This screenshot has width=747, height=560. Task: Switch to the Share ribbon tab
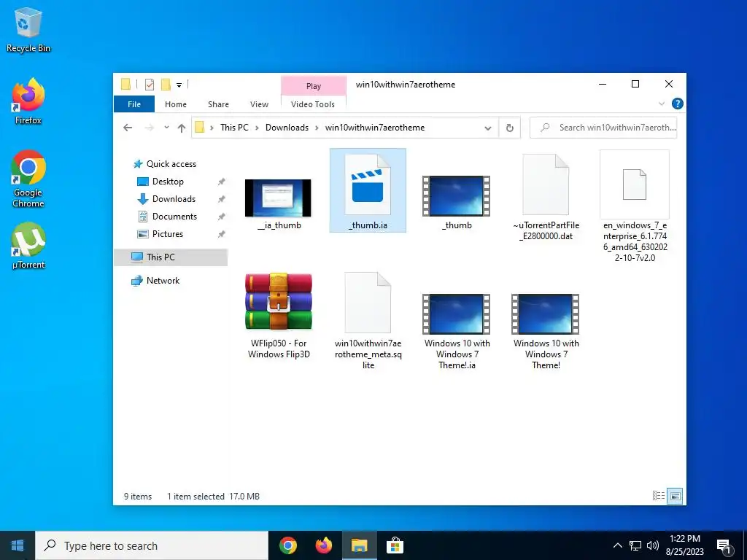pyautogui.click(x=218, y=104)
